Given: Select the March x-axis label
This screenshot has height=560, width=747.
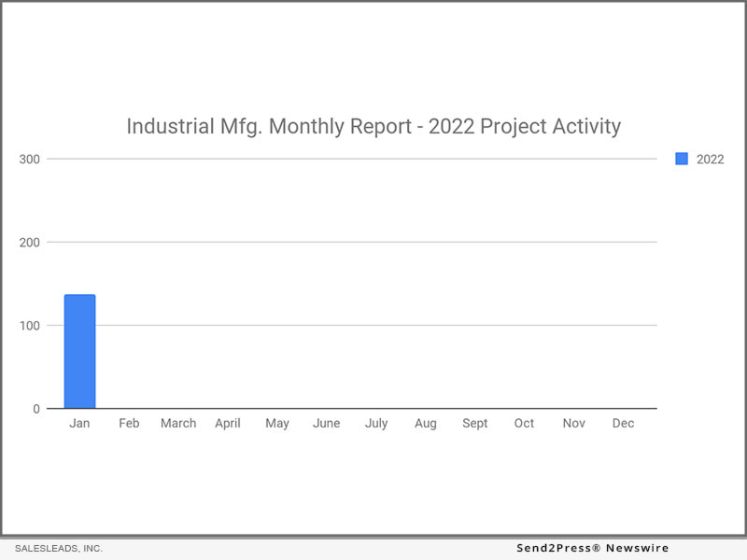Looking at the screenshot, I should pos(178,424).
